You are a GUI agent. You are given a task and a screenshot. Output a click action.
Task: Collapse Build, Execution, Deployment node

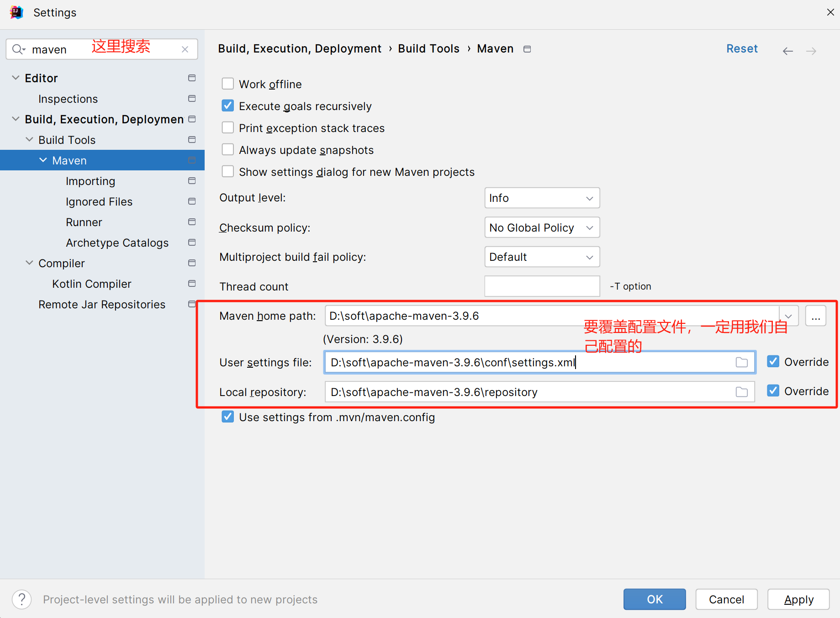tap(16, 119)
